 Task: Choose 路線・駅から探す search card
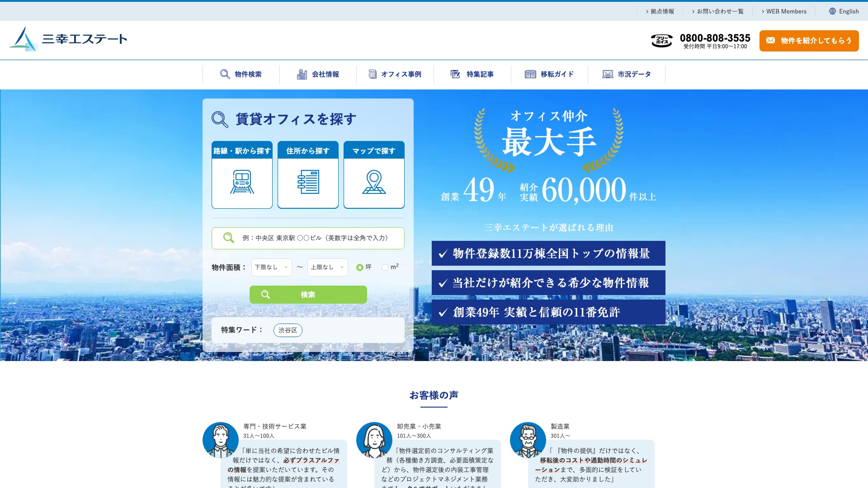click(242, 175)
